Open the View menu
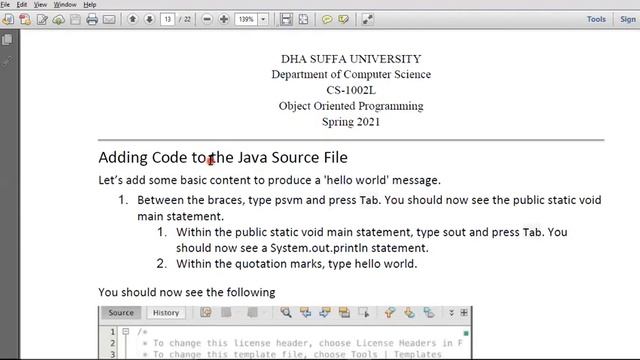This screenshot has height=360, width=640. [40, 4]
